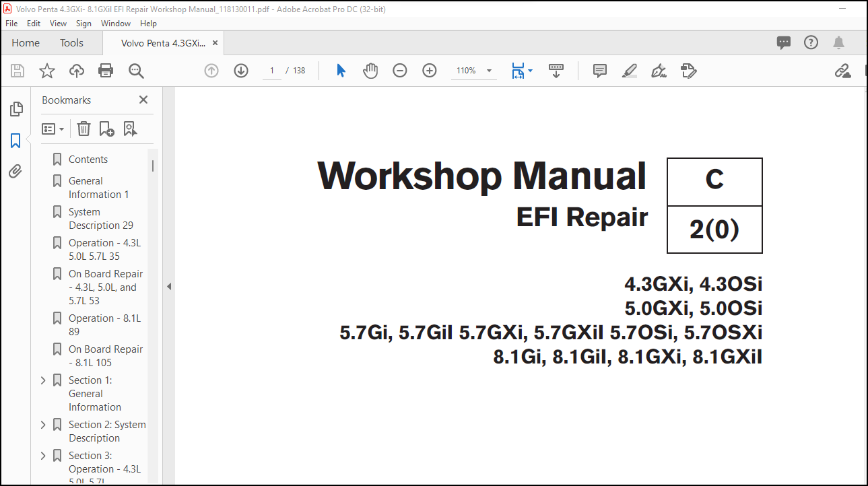868x486 pixels.
Task: Click the upload to cloud icon
Action: pyautogui.click(x=77, y=71)
